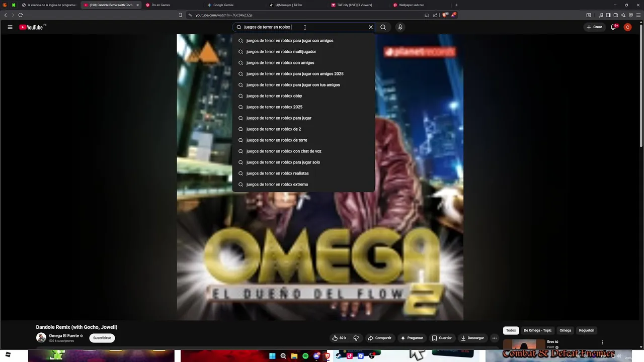Run search with the magnifier button

[383, 27]
